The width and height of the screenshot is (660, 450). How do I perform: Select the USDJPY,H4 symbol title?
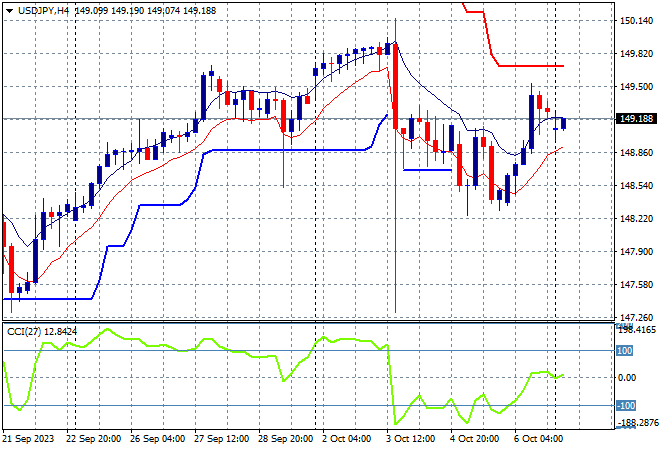click(43, 11)
